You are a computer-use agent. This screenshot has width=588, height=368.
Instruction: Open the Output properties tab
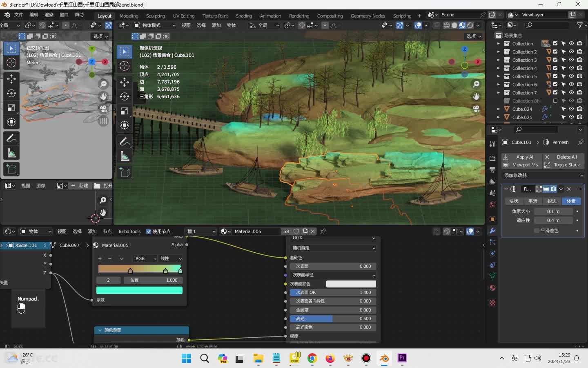click(x=492, y=170)
